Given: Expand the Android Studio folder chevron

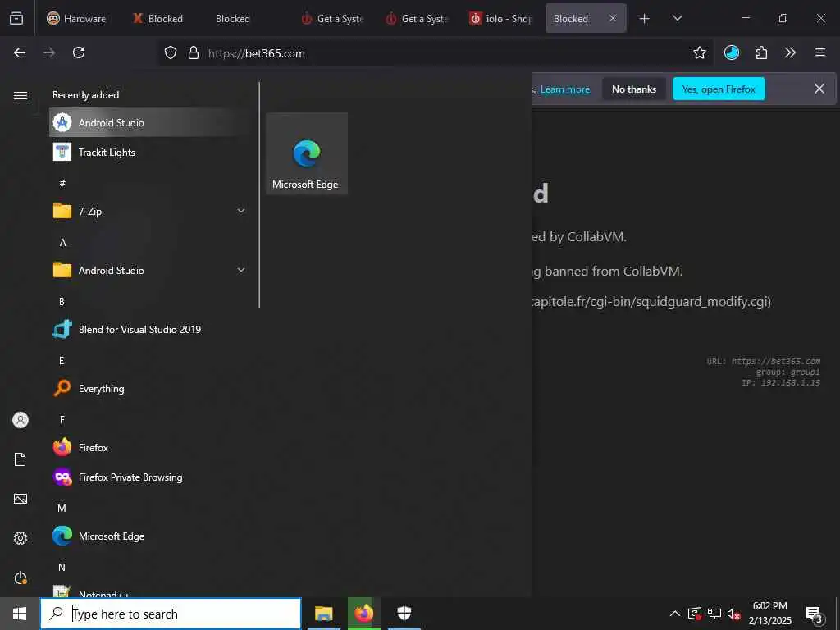Looking at the screenshot, I should [241, 270].
